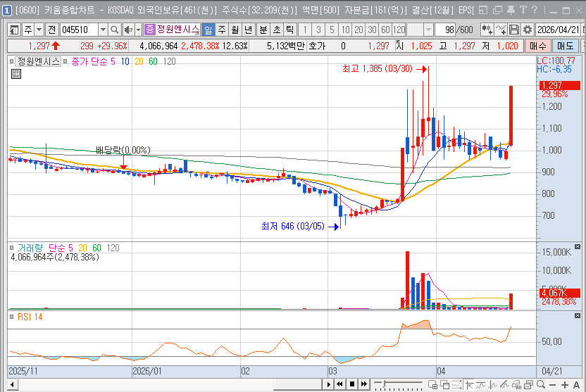Open the interval value dropdown after 120
586x392 pixels.
coord(429,30)
